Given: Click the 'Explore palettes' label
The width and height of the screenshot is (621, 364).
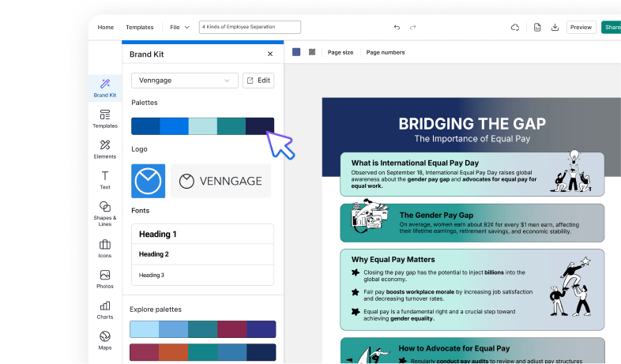Looking at the screenshot, I should click(156, 310).
